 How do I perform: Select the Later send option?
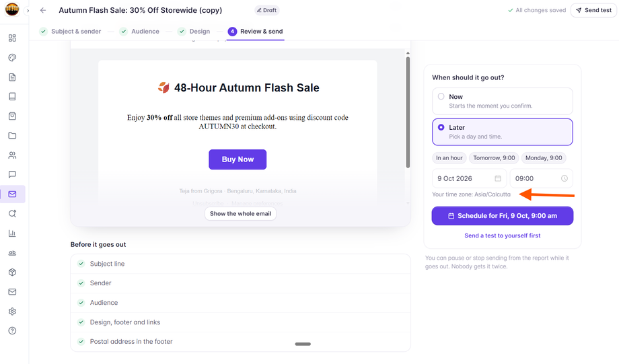click(502, 132)
